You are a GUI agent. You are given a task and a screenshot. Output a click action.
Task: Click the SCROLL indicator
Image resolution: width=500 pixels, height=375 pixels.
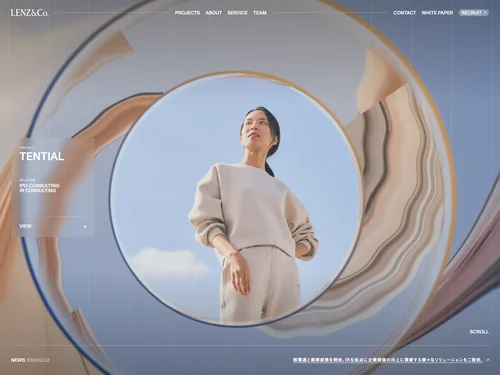pos(479,332)
